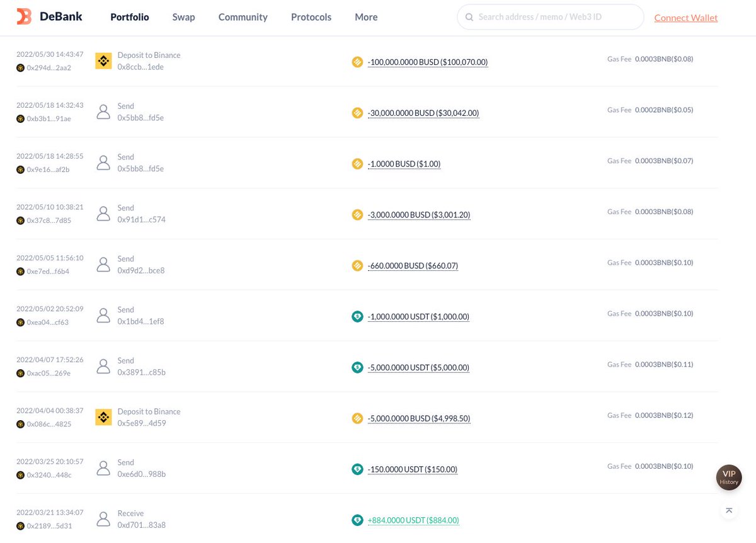This screenshot has height=543, width=756.
Task: Click the BNB chain icon beside 0x294d...2aa2
Action: coord(20,68)
